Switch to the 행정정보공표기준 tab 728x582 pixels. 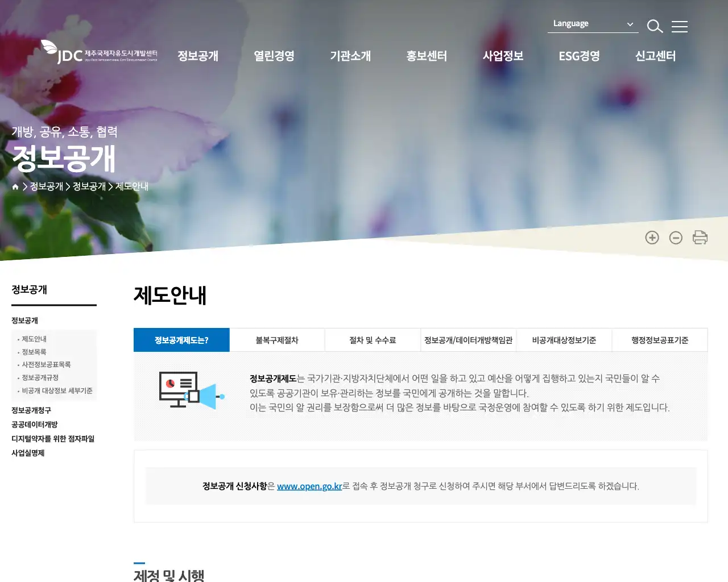point(660,340)
